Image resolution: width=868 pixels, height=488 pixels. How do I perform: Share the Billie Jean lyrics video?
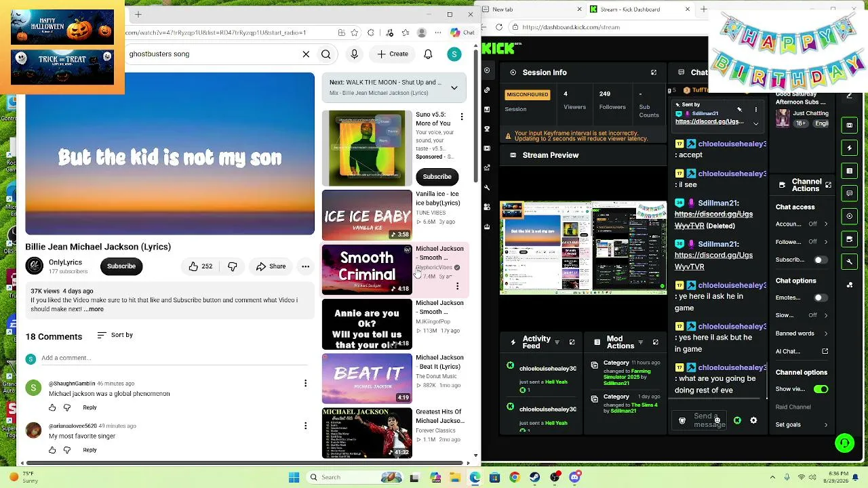(271, 266)
